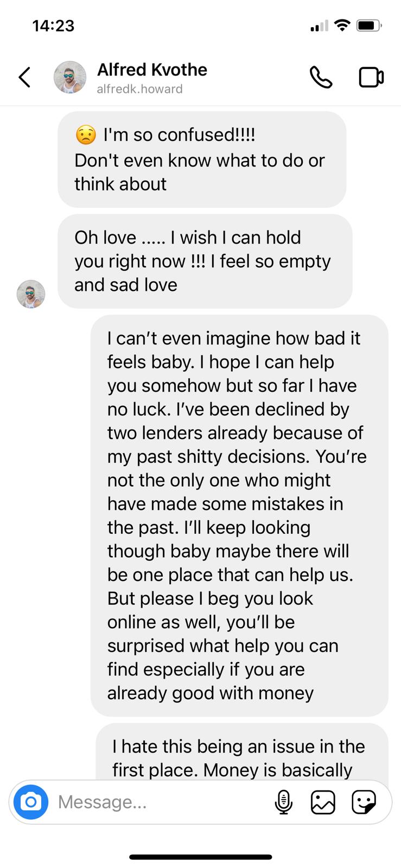Image resolution: width=401 pixels, height=868 pixels.
Task: Tap the alfredk.howard username
Action: pyautogui.click(x=139, y=89)
